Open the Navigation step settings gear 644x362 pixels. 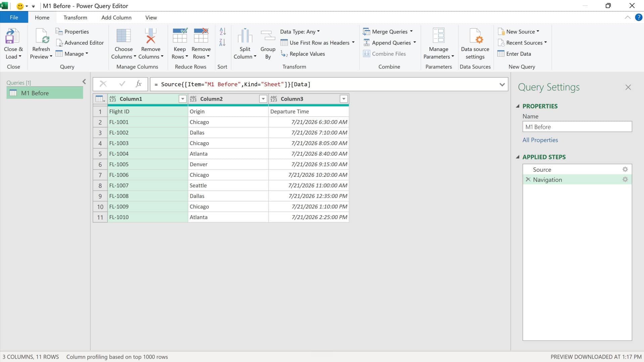click(x=625, y=179)
